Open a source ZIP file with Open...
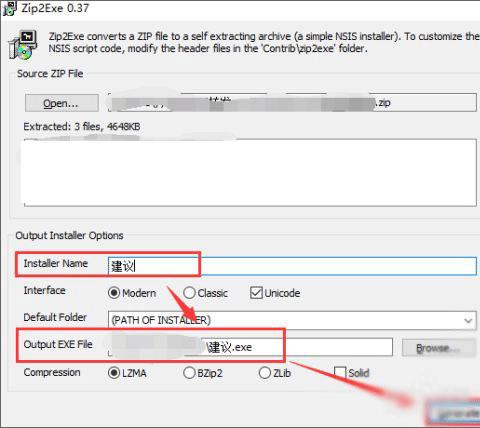 click(x=62, y=103)
